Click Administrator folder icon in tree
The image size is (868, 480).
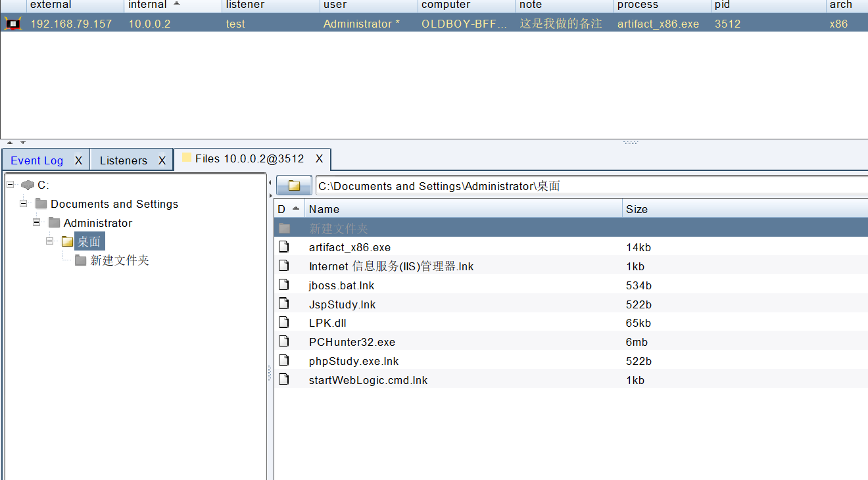tap(54, 223)
